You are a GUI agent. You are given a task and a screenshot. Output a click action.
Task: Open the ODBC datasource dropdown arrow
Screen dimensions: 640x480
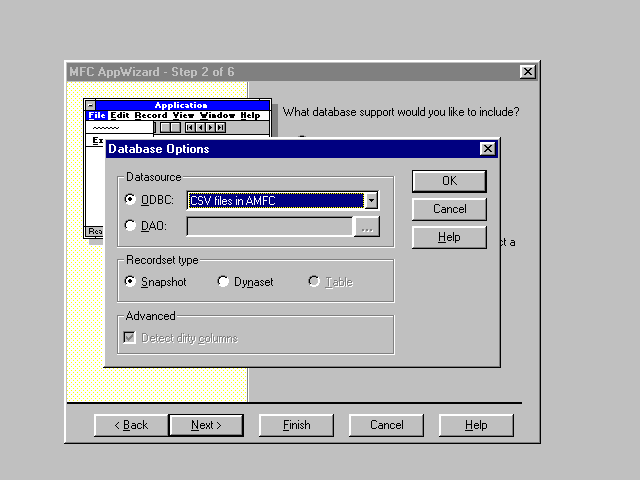click(x=371, y=200)
